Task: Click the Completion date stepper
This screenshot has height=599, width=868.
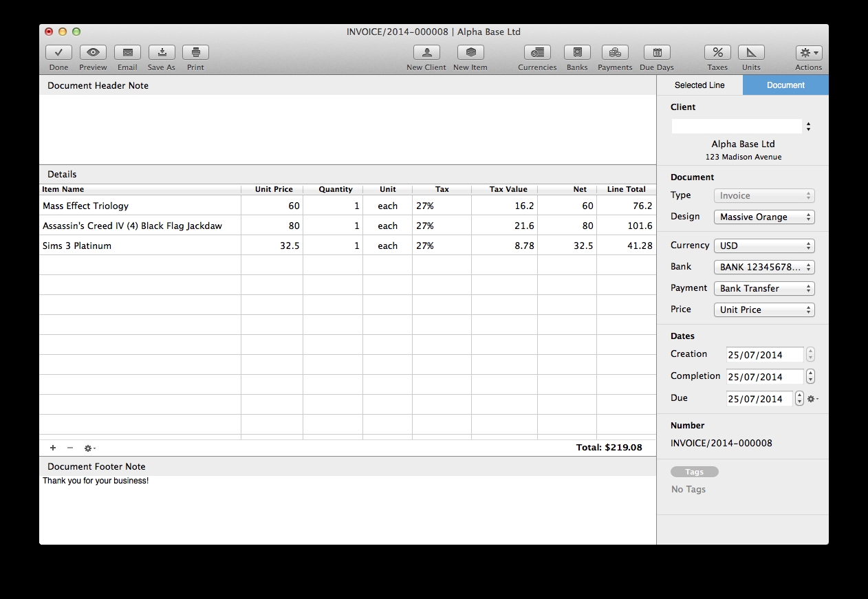Action: 810,377
